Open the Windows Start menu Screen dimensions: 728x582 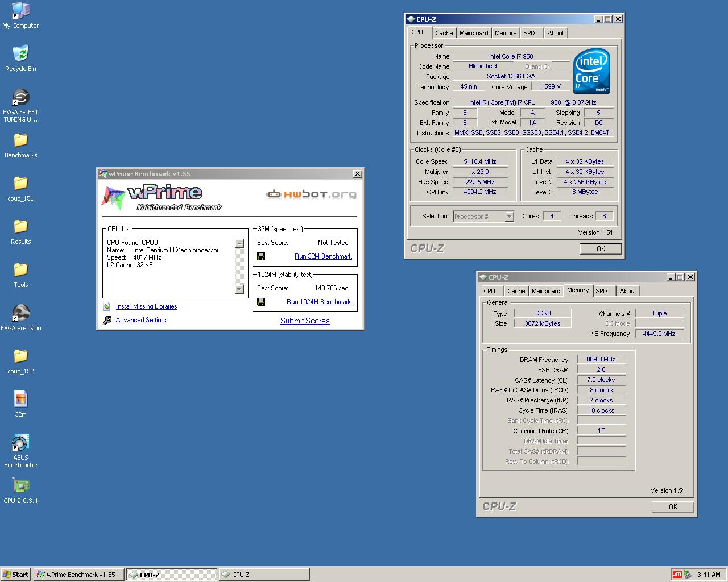(15, 575)
